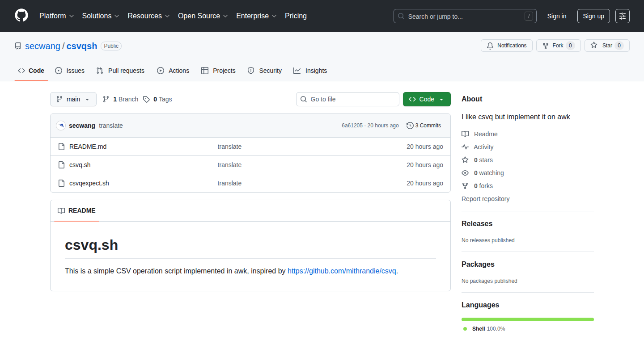This screenshot has width=644, height=340.
Task: View the 1 Branch link
Action: tap(120, 99)
